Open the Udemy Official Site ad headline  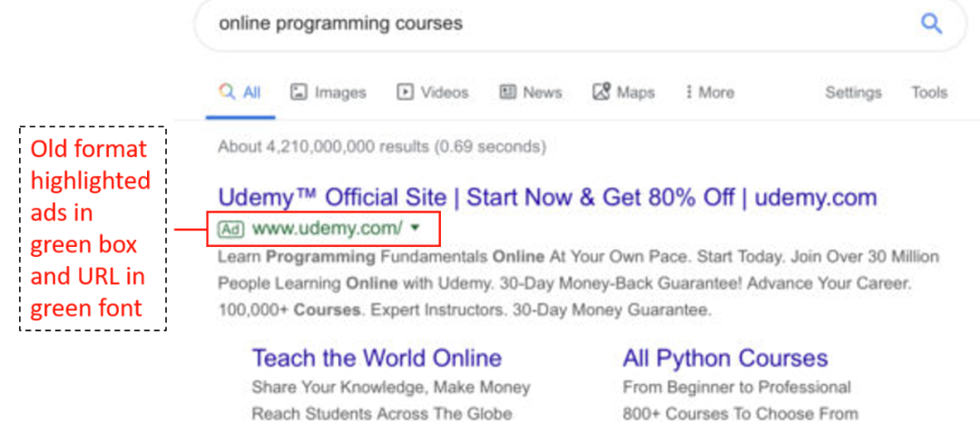(x=547, y=198)
